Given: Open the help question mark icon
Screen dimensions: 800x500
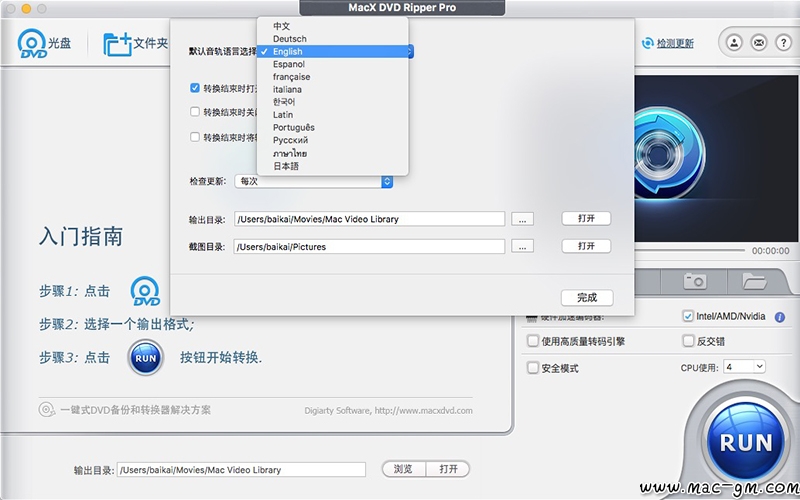Looking at the screenshot, I should pos(783,42).
